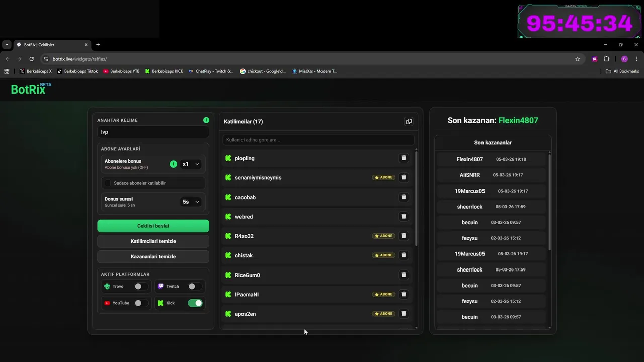Click the botrix.live address bar
Viewport: 644px width, 362px height.
click(x=312, y=59)
